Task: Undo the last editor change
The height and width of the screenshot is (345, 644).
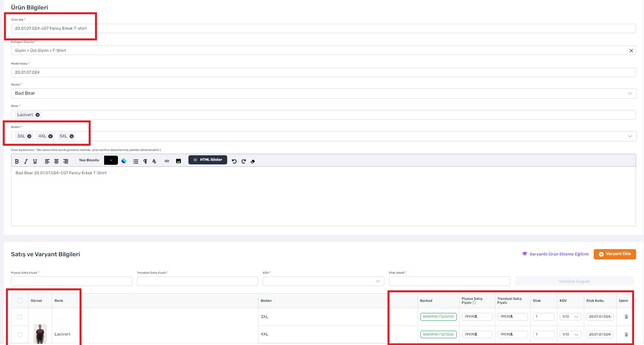Action: (x=234, y=161)
